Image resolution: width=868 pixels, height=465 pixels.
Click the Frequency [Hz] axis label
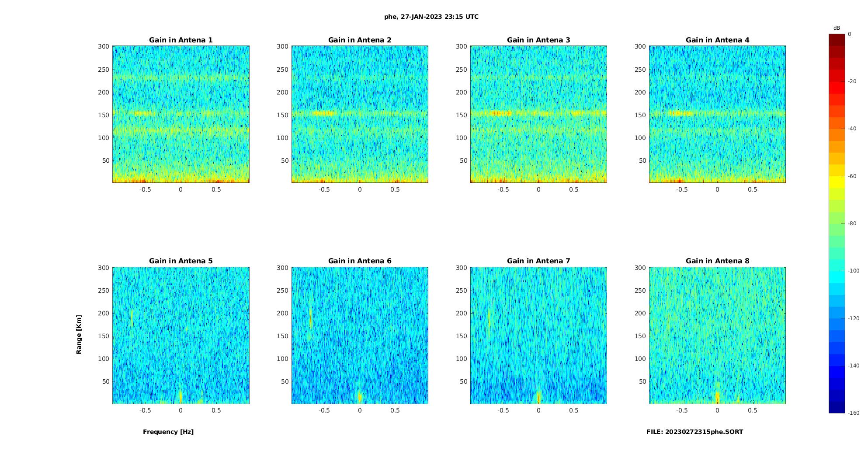pos(168,432)
